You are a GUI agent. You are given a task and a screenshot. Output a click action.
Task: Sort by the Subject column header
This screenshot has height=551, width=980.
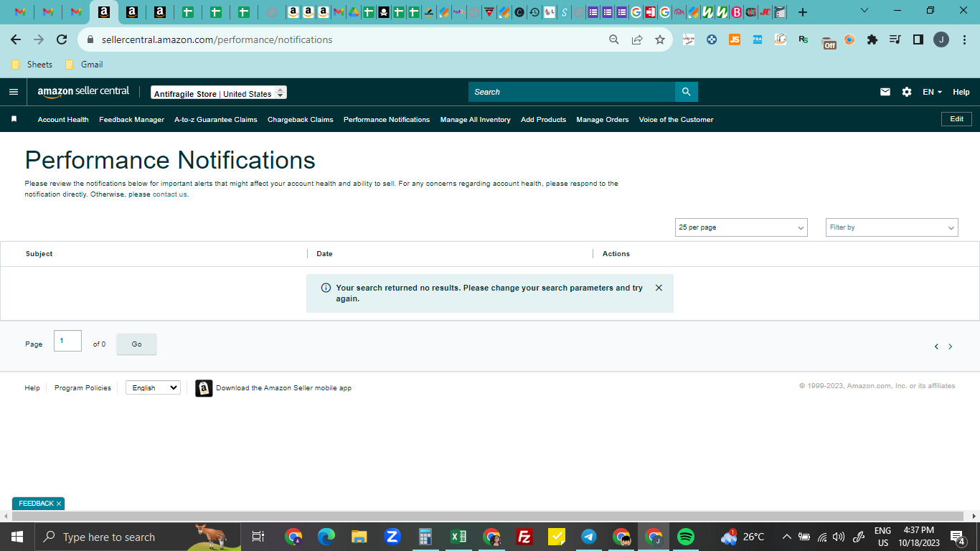[39, 254]
